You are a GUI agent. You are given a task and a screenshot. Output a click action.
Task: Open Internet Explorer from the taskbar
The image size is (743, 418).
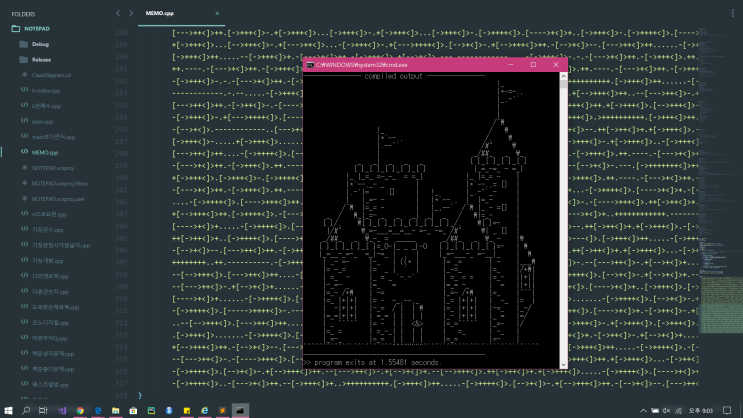click(205, 410)
